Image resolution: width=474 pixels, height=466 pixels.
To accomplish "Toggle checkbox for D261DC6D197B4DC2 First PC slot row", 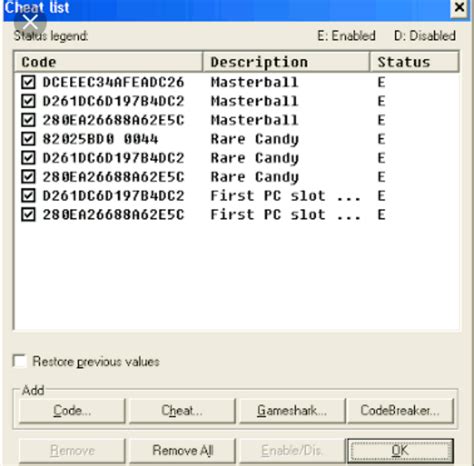I will pyautogui.click(x=28, y=196).
